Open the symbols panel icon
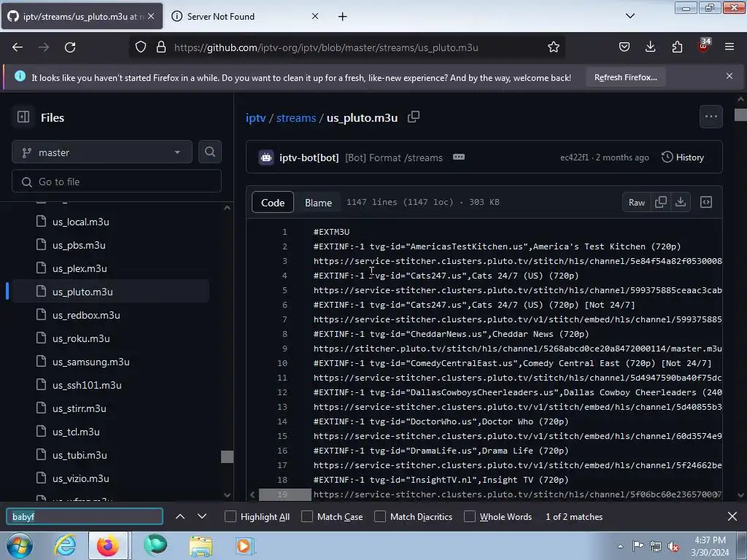This screenshot has height=560, width=747. point(706,203)
